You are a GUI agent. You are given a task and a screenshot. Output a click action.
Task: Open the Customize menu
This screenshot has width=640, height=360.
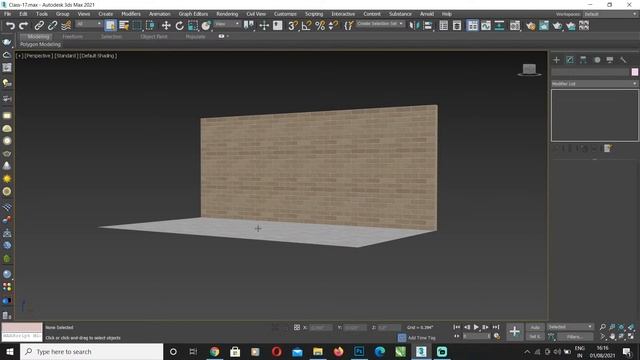pos(285,14)
